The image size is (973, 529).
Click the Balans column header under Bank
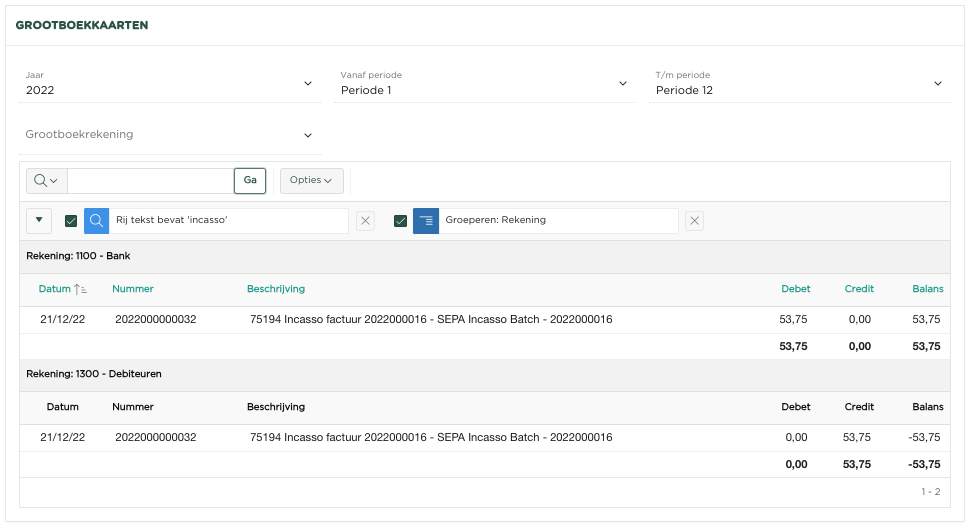coord(927,289)
